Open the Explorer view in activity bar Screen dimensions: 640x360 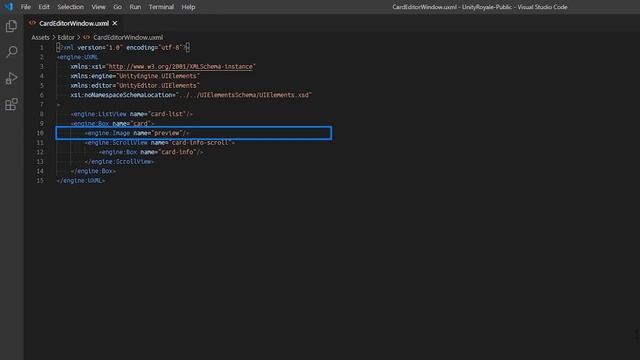point(11,26)
